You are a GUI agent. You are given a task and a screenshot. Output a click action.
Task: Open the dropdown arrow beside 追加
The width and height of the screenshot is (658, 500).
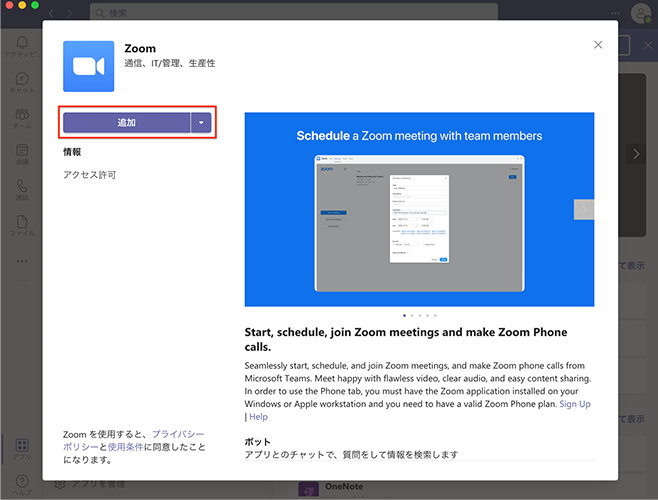coord(201,123)
